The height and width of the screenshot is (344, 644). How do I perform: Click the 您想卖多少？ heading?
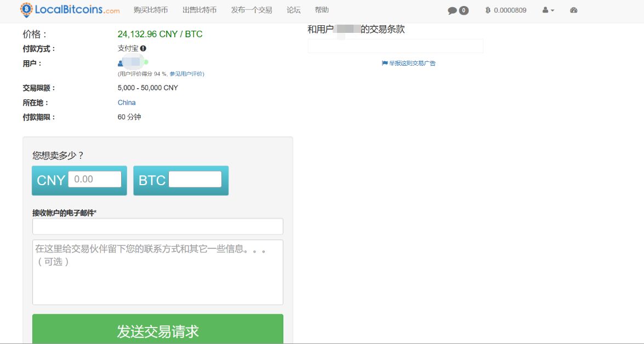tap(58, 156)
